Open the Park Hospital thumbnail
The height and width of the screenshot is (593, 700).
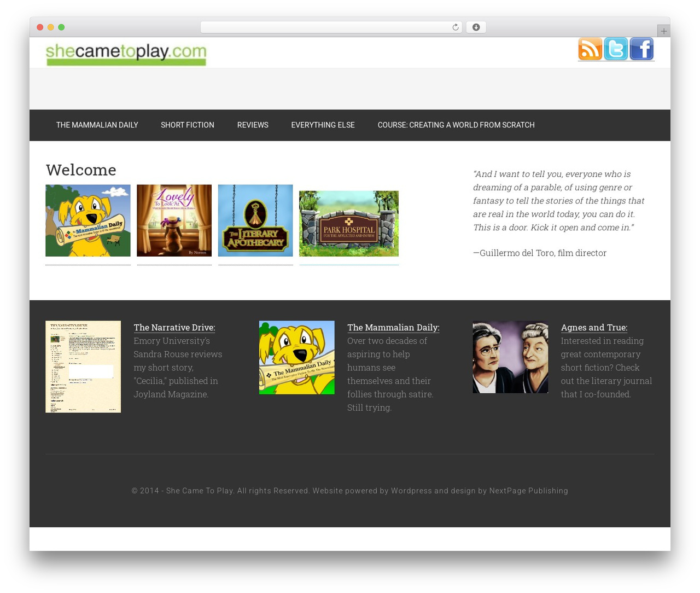pos(349,224)
